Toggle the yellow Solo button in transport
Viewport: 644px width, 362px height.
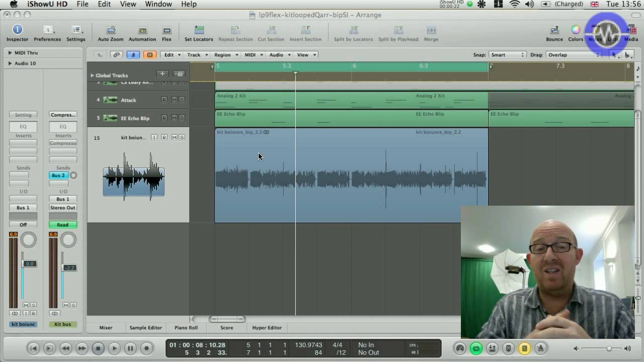524,348
